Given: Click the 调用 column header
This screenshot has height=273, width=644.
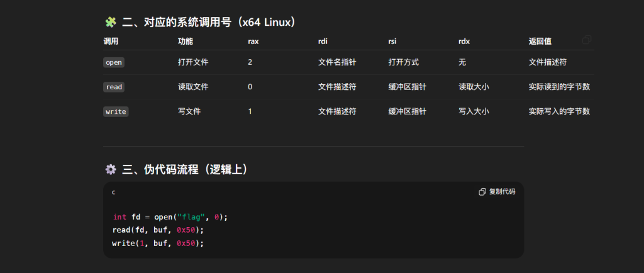Looking at the screenshot, I should 111,42.
